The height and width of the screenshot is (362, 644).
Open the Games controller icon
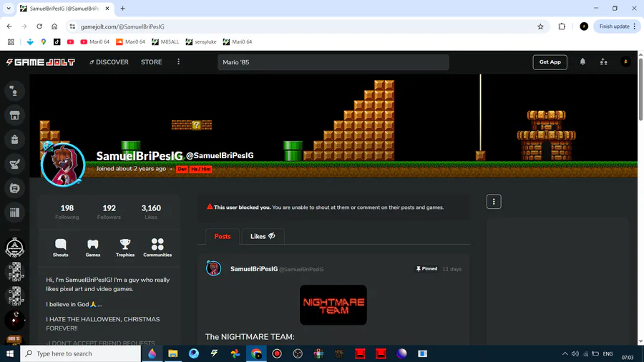(x=93, y=248)
